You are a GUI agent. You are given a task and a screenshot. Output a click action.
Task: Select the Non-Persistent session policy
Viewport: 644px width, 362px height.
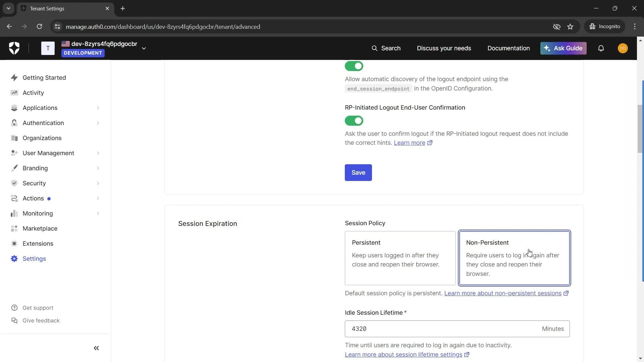click(515, 258)
